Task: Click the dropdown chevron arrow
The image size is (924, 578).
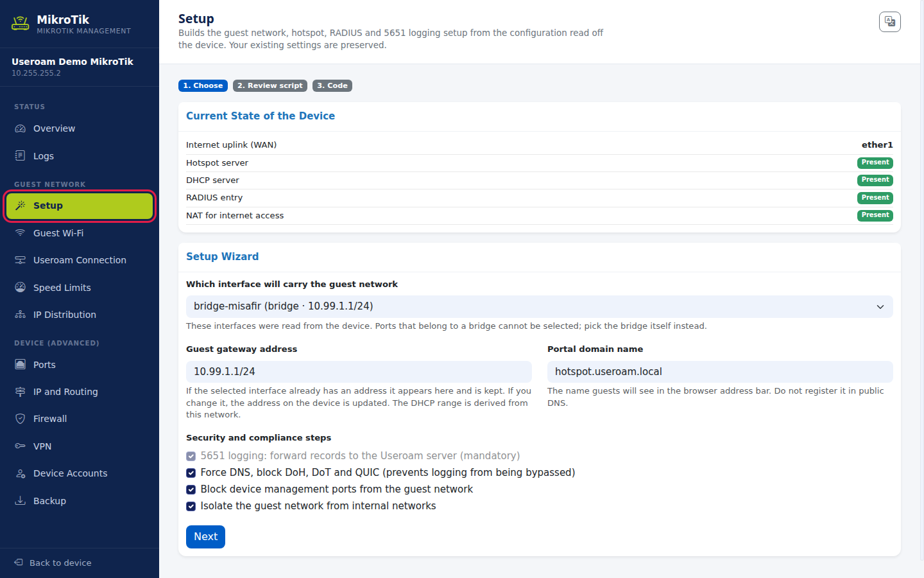Action: 880,307
